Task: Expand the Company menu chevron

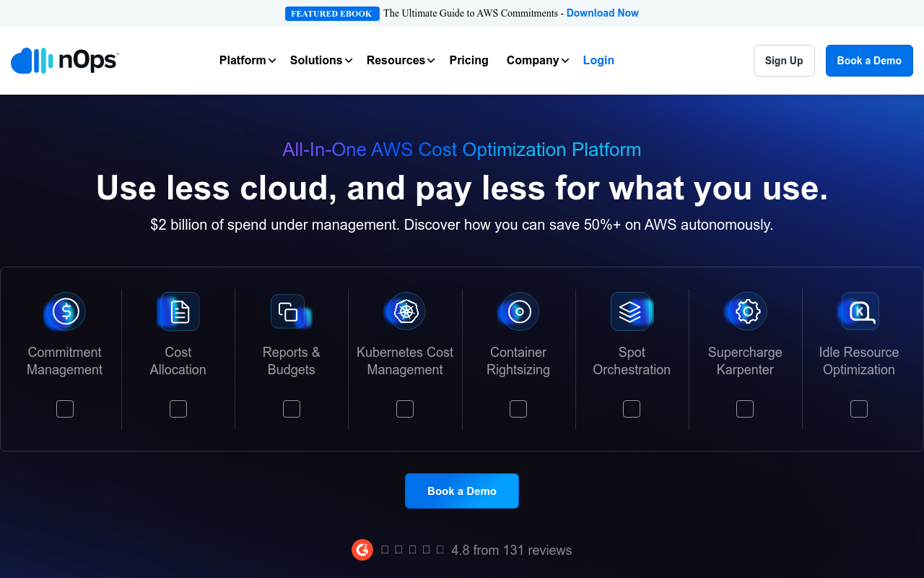Action: click(x=565, y=61)
